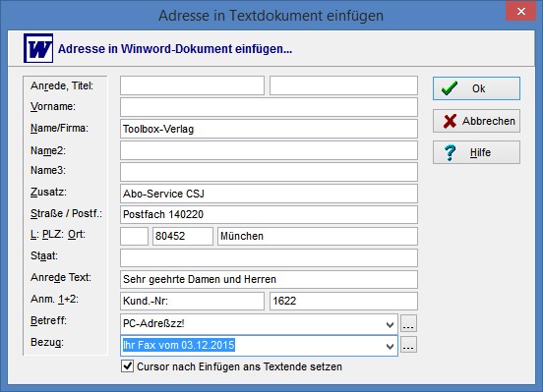Expand the Bezug dropdown arrow
The image size is (543, 392).
click(x=390, y=346)
